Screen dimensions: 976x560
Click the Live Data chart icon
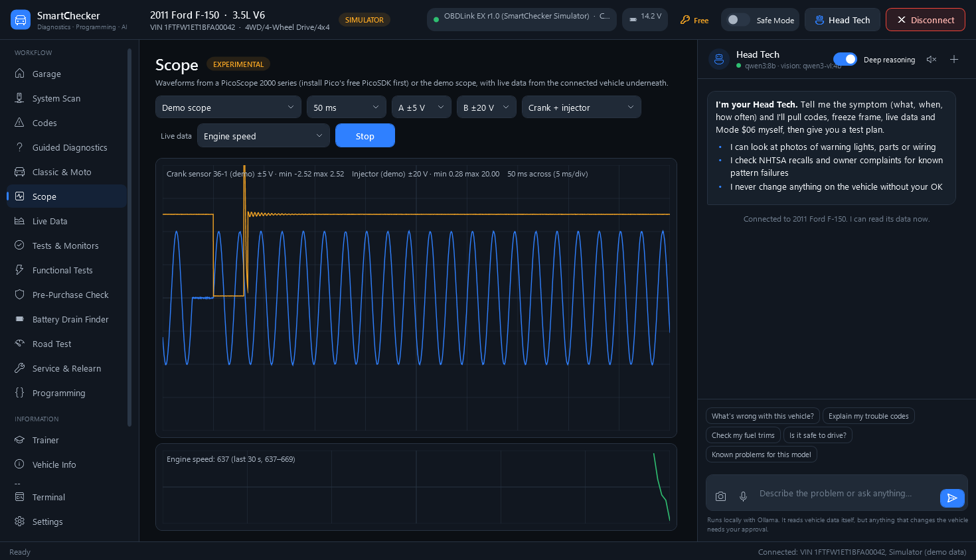tap(19, 221)
